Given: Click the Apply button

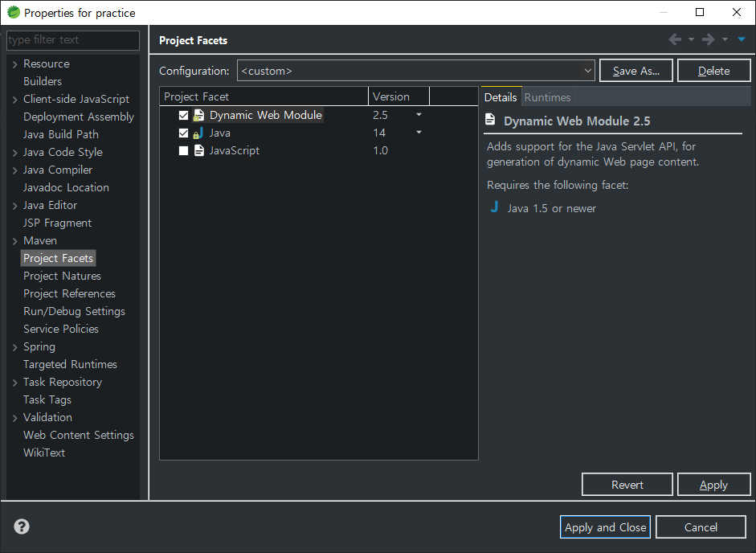Looking at the screenshot, I should [713, 485].
